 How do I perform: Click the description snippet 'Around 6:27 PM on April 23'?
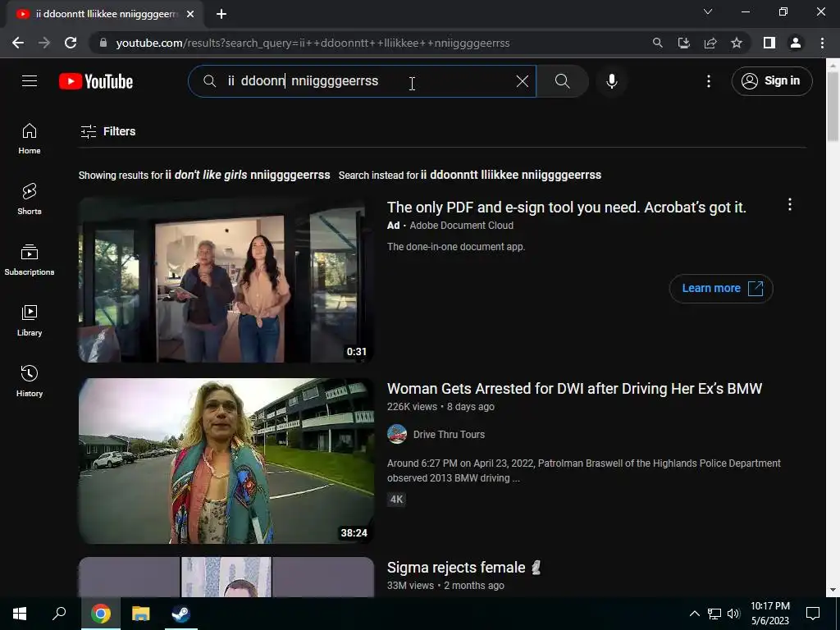click(584, 470)
